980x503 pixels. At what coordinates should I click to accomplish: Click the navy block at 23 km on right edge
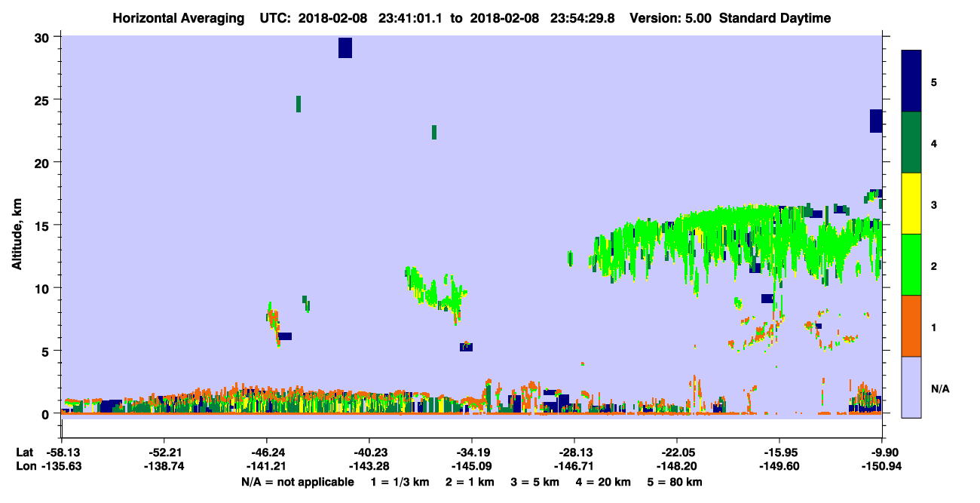pyautogui.click(x=876, y=121)
